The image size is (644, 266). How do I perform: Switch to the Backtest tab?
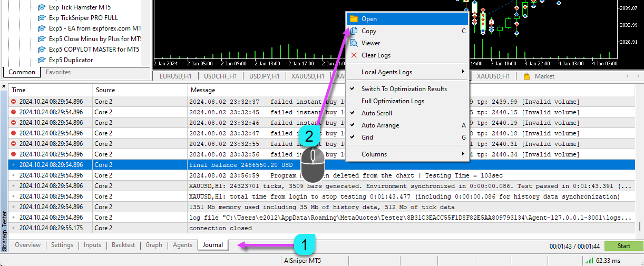[123, 245]
